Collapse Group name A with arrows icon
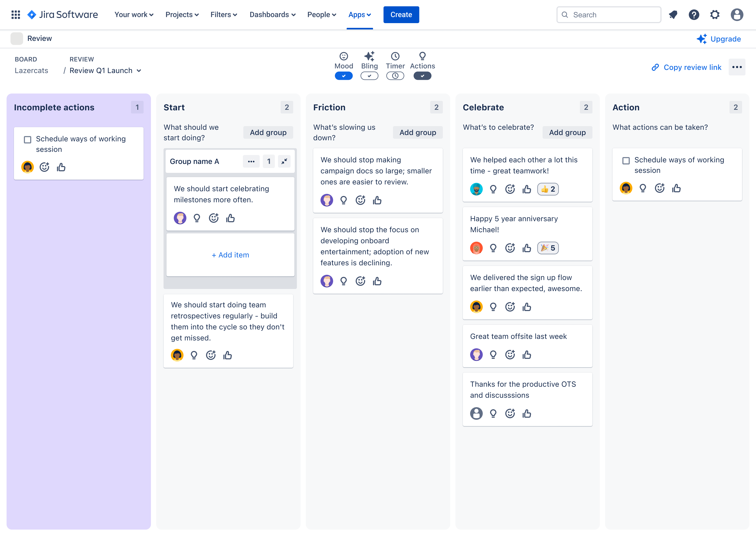 (284, 161)
